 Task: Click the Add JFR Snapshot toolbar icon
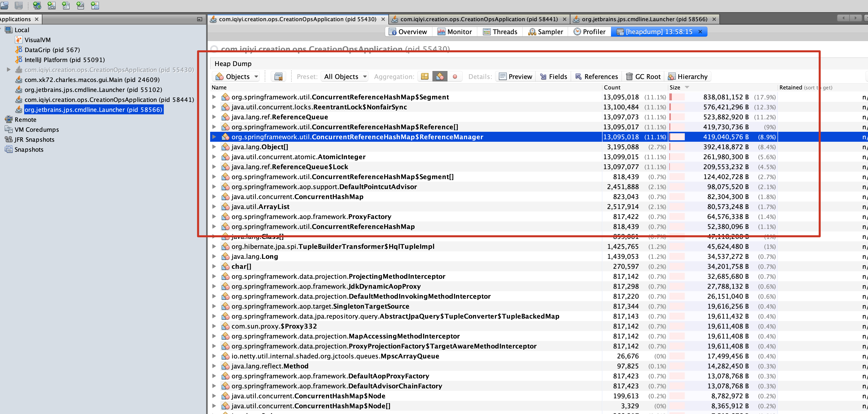click(x=80, y=5)
